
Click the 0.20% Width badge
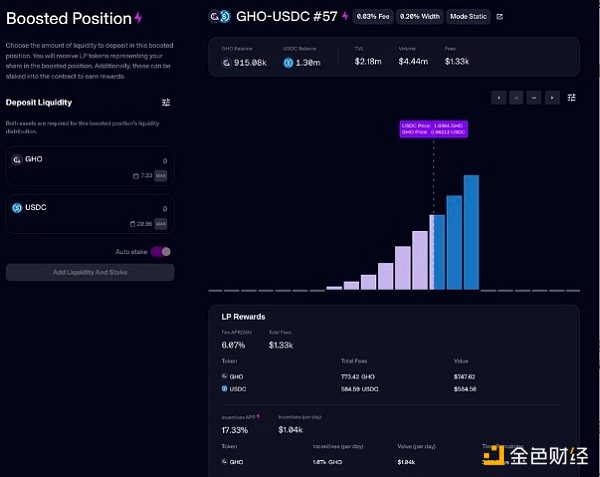coord(420,17)
